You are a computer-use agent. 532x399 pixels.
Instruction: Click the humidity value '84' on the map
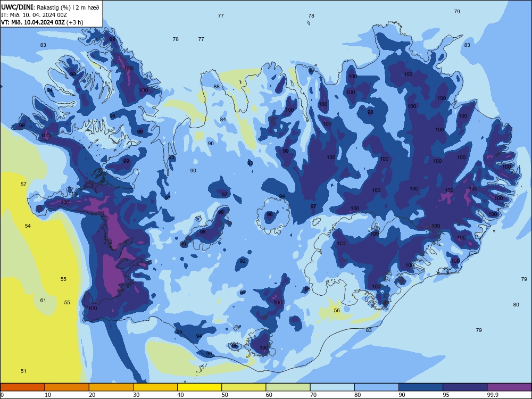(x=223, y=119)
